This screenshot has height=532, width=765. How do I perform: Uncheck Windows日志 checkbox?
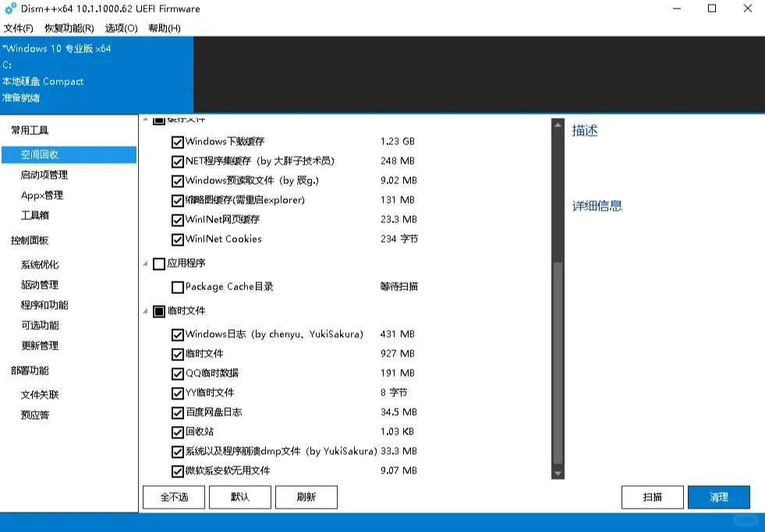click(x=178, y=335)
